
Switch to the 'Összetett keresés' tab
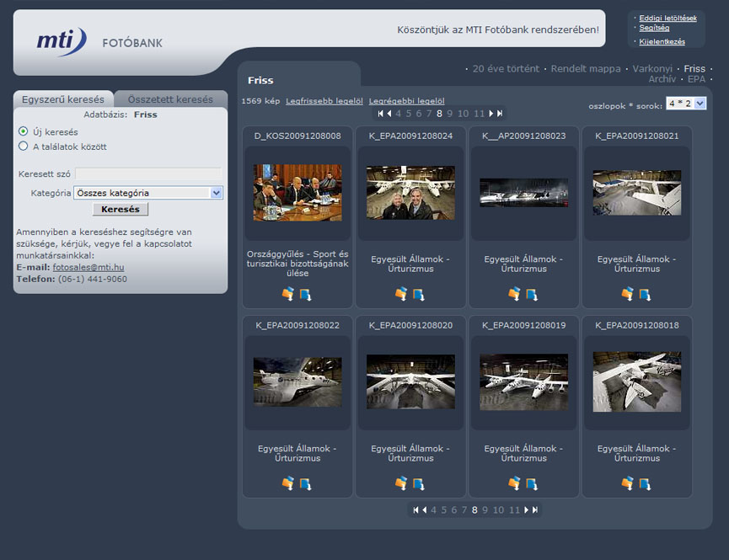170,99
